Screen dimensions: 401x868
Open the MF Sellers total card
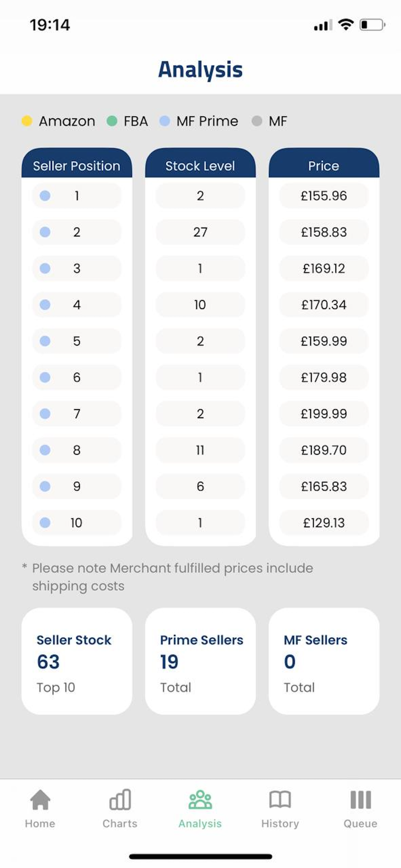(323, 661)
